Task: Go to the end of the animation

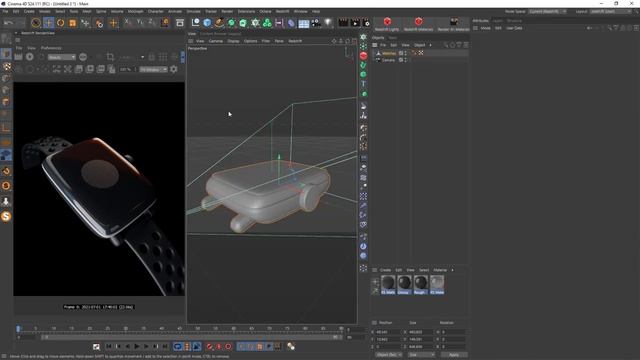Action: [x=165, y=347]
